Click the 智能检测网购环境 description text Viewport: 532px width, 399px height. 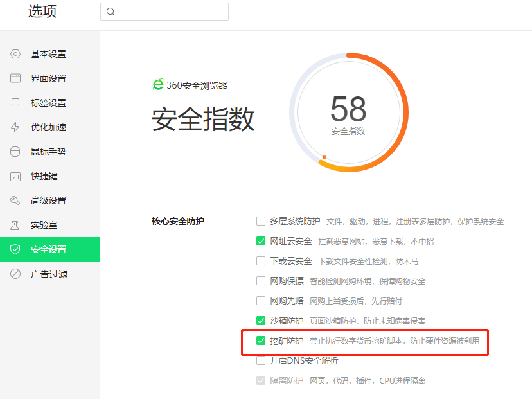coord(368,281)
